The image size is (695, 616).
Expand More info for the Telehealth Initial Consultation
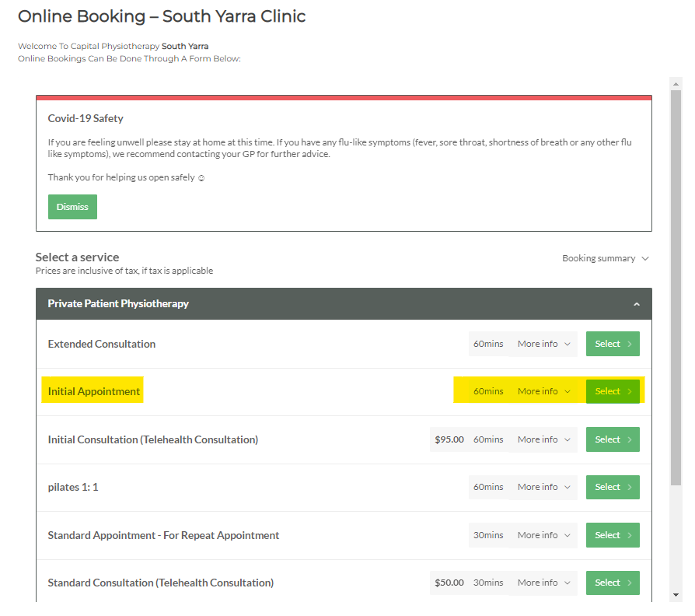click(x=544, y=439)
